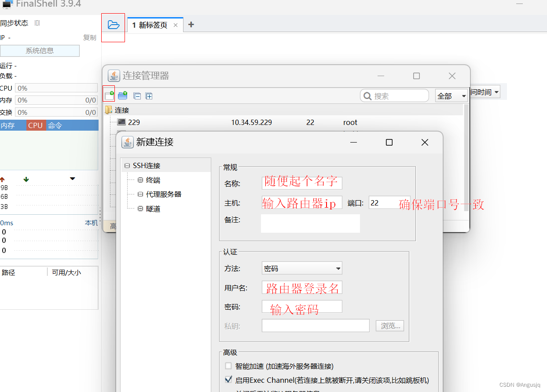Switch to the 命令 process tab
This screenshot has width=547, height=392.
pyautogui.click(x=55, y=125)
